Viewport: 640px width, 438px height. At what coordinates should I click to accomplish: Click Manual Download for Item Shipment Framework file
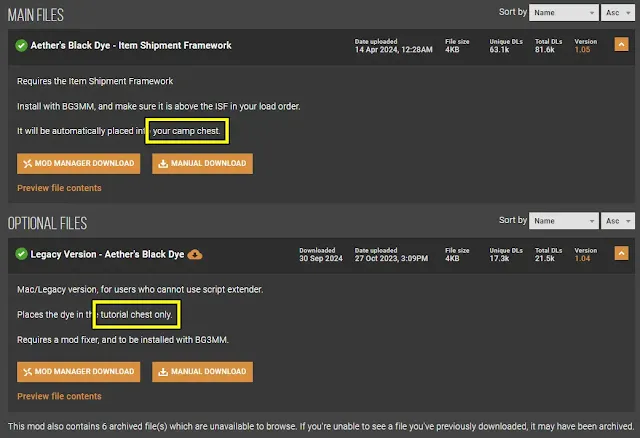coord(202,163)
